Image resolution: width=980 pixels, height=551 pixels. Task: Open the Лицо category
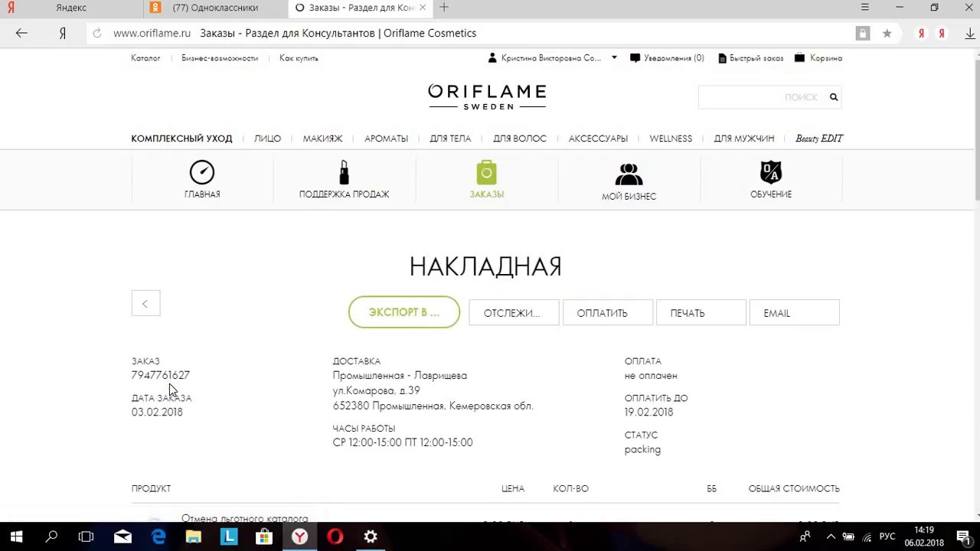267,139
